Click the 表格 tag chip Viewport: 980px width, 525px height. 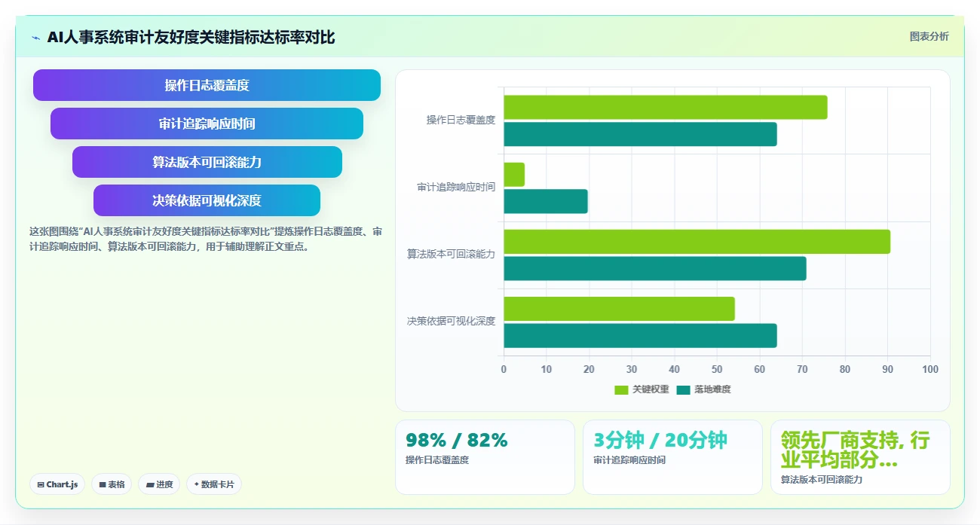pos(112,484)
